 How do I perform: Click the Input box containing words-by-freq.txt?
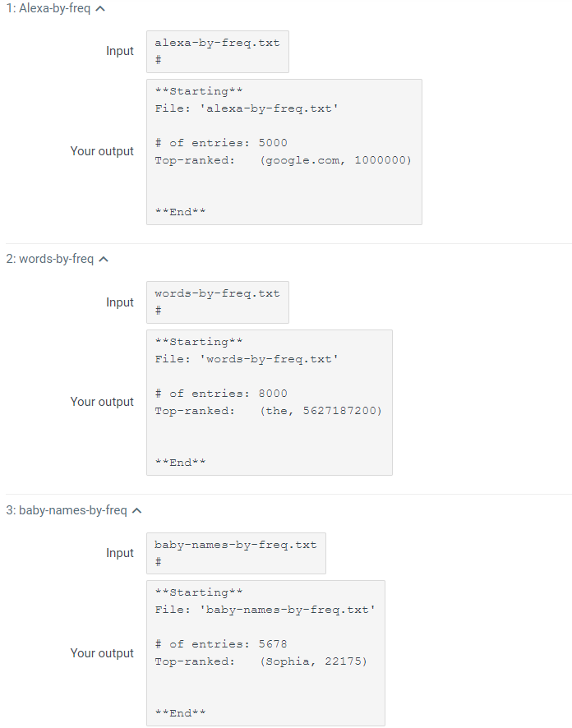coord(217,302)
